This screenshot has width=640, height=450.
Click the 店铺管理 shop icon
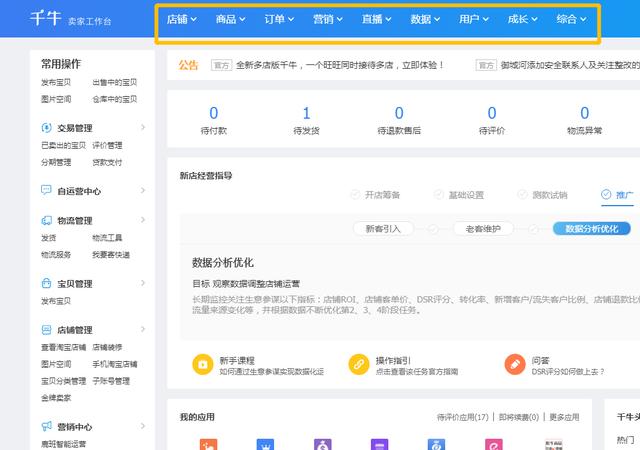[x=47, y=330]
